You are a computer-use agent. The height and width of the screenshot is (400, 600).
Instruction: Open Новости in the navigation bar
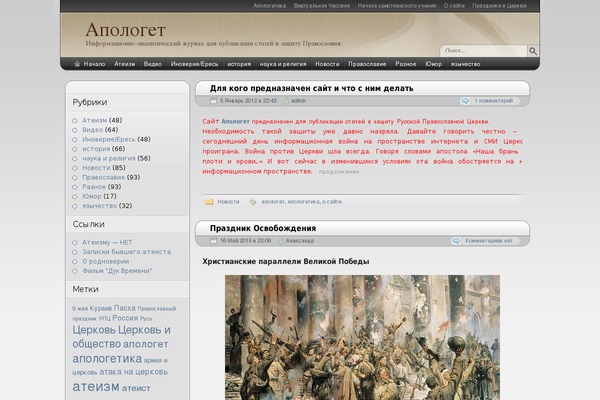pos(327,64)
